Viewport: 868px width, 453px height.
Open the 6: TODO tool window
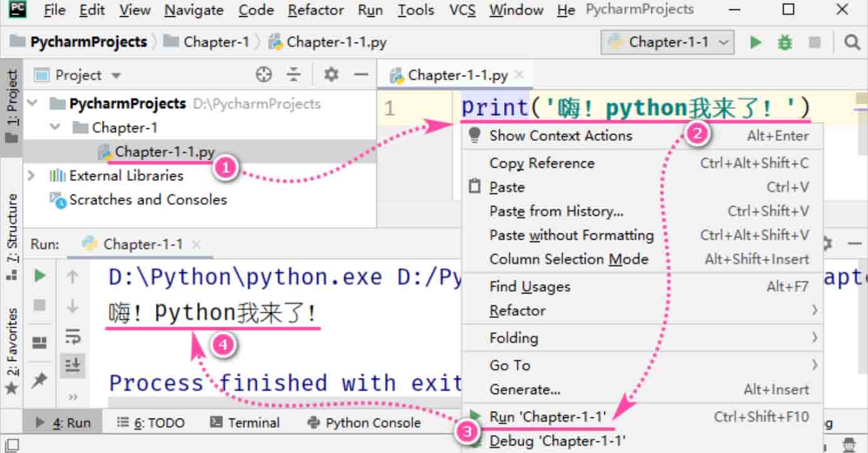tap(151, 423)
